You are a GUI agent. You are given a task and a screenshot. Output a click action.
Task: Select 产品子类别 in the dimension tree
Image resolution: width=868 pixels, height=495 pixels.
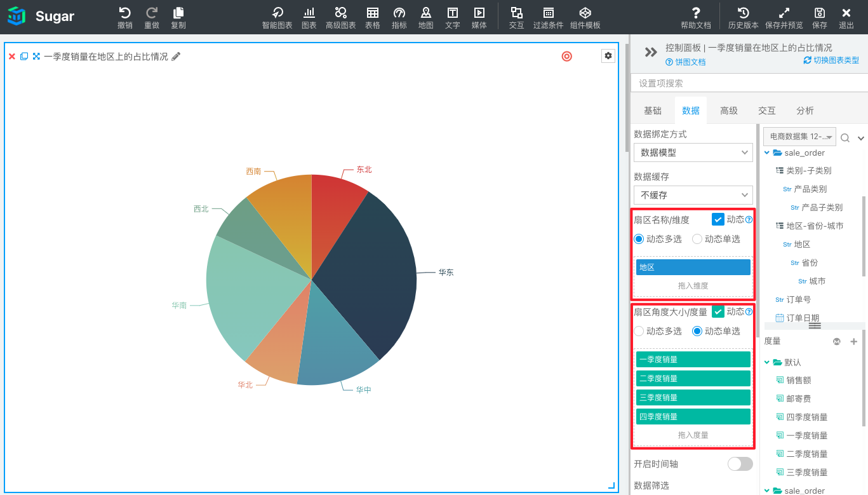(x=822, y=208)
